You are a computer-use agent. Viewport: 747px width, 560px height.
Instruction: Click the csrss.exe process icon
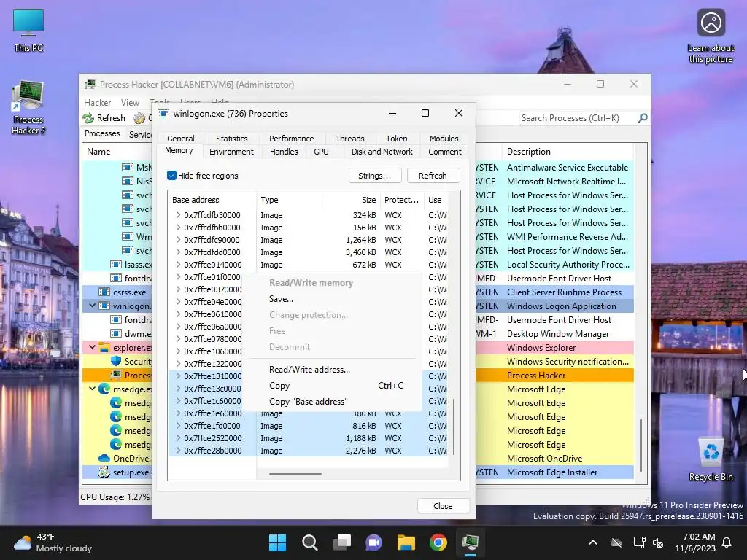[x=104, y=292]
